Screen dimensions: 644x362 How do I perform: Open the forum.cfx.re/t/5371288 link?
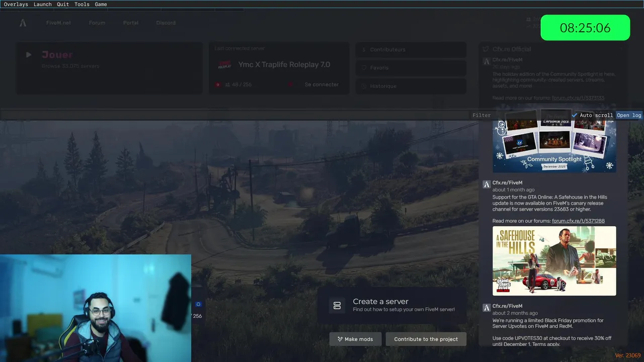coord(578,221)
